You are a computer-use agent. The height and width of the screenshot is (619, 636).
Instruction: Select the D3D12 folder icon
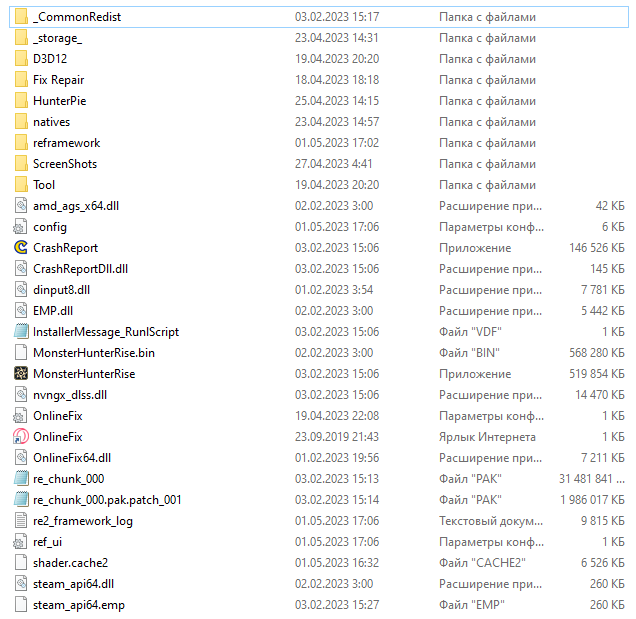click(x=21, y=59)
